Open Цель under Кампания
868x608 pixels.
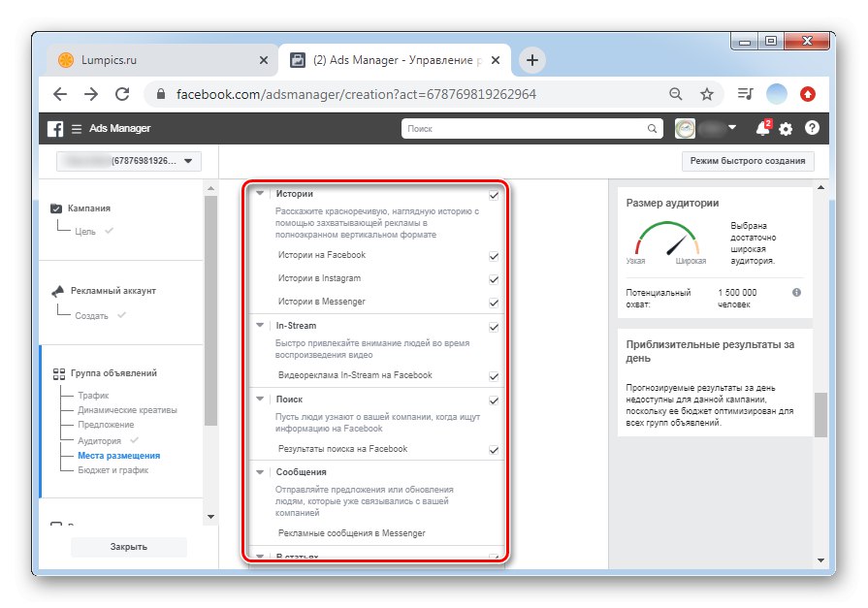tap(85, 232)
